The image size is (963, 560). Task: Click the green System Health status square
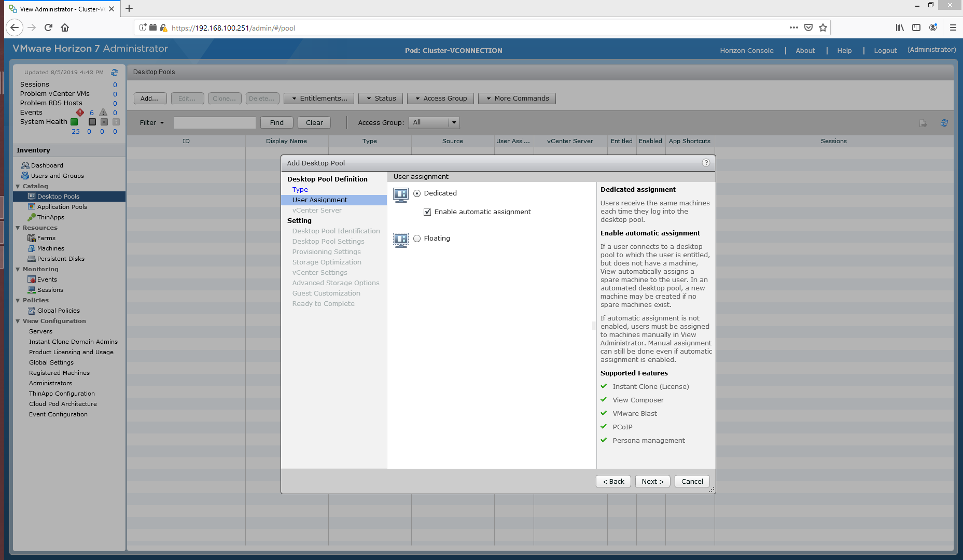click(74, 122)
